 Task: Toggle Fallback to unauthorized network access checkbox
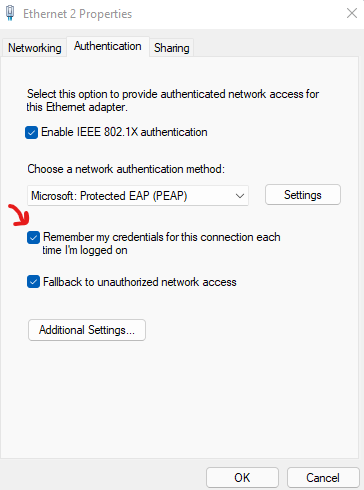pyautogui.click(x=33, y=282)
